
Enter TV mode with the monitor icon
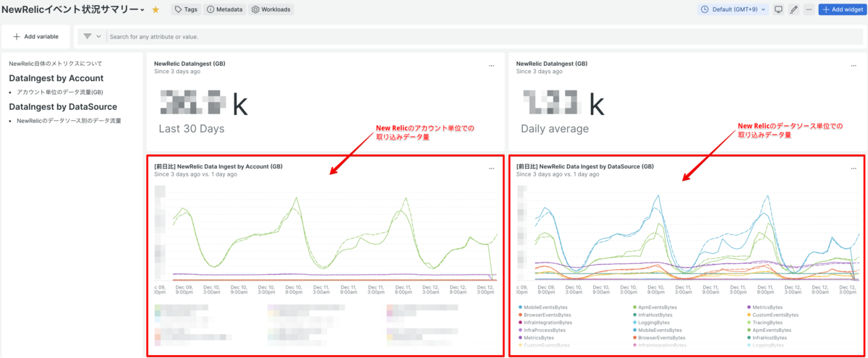(778, 9)
